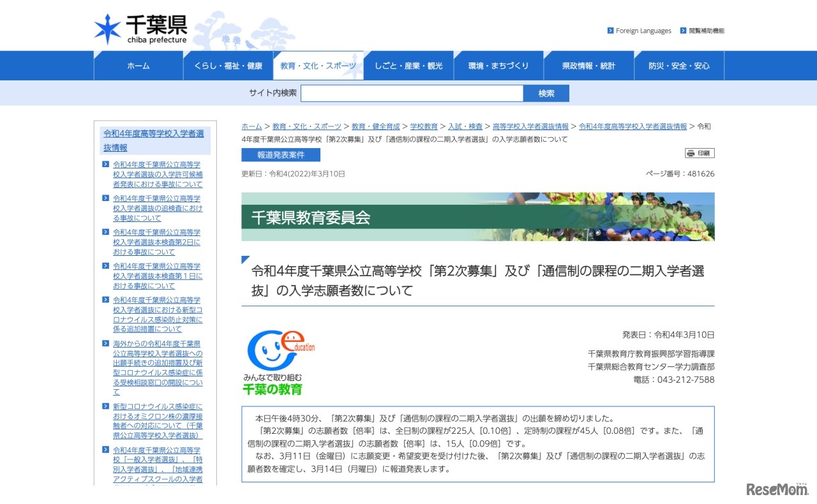
Task: Click 高等学校入学者選抜情報 in the breadcrumb trail
Action: tap(530, 126)
